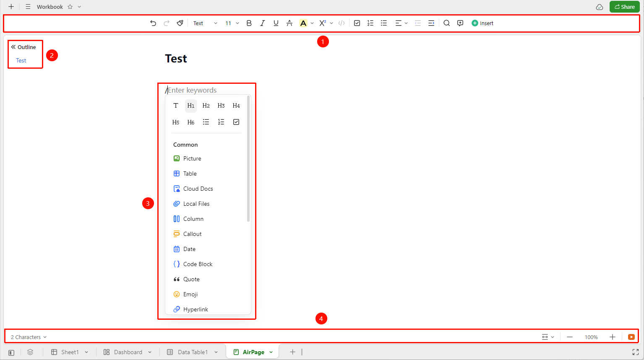Click the orange play icon in status bar
Viewport: 644px width, 360px height.
pos(631,337)
